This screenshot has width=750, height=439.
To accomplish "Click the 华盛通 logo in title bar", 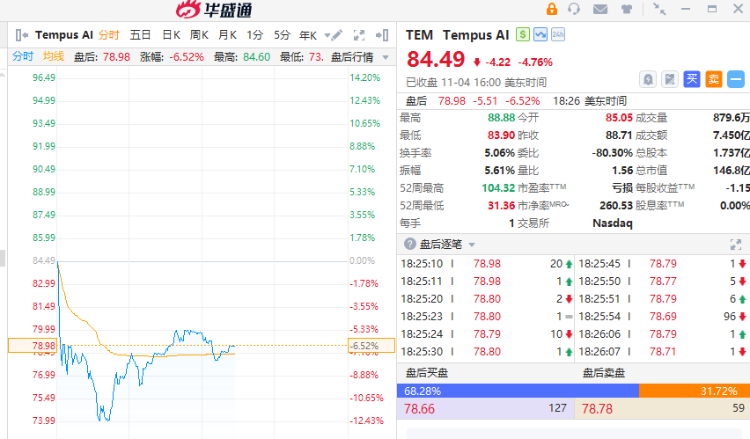I will pos(214,10).
